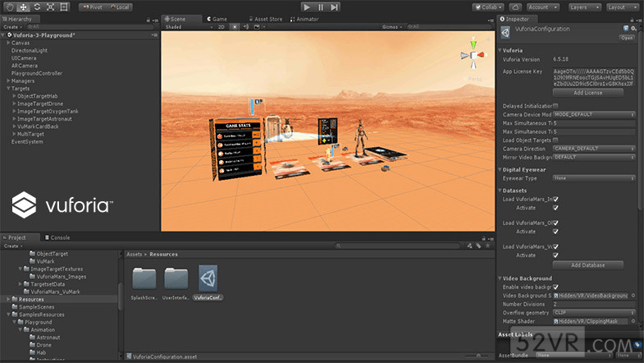Open Inspector help book icon

625,29
